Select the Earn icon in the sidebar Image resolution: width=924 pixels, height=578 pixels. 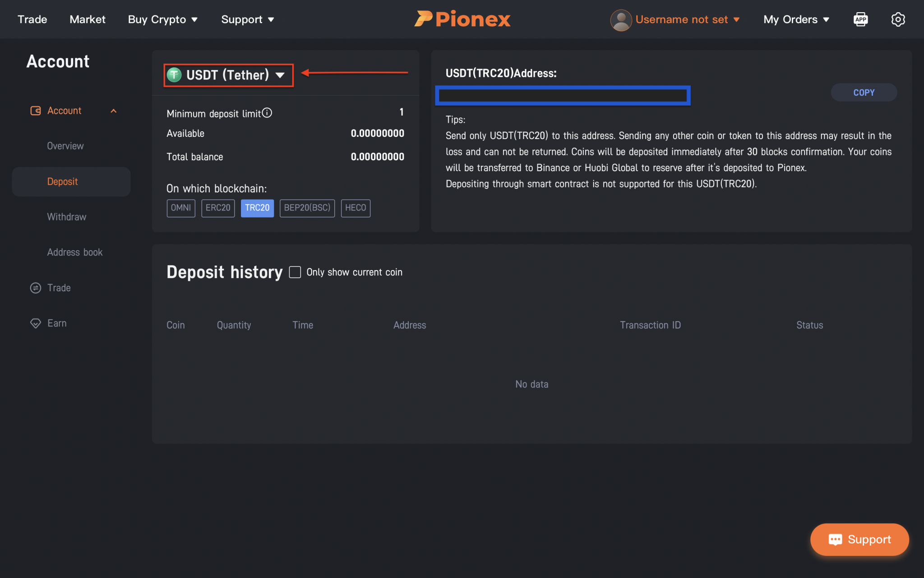(36, 323)
